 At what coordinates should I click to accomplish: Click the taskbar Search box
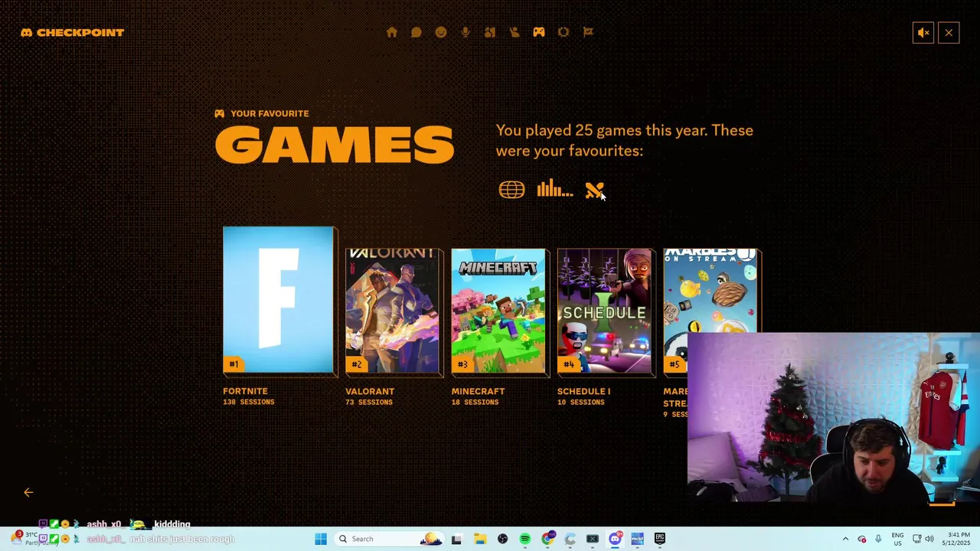pyautogui.click(x=389, y=539)
